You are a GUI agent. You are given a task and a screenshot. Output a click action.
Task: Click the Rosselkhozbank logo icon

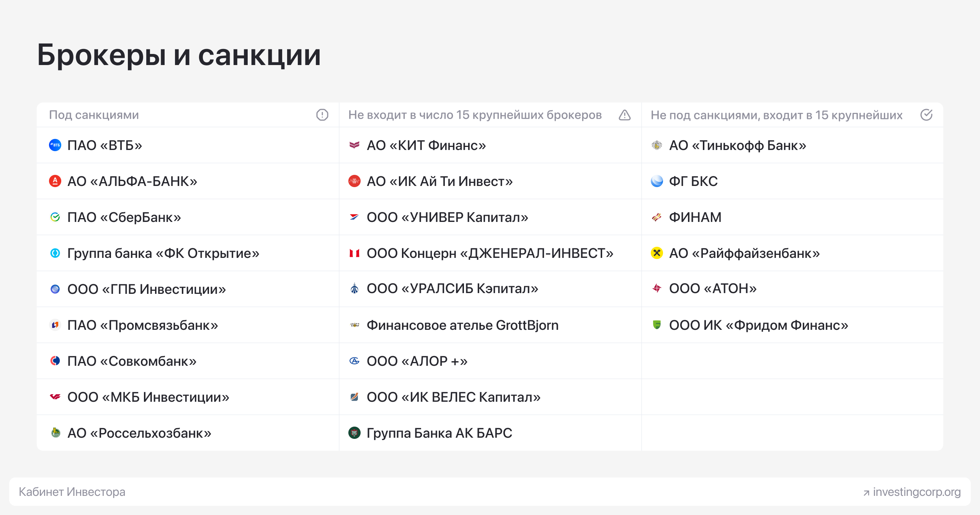(x=56, y=433)
